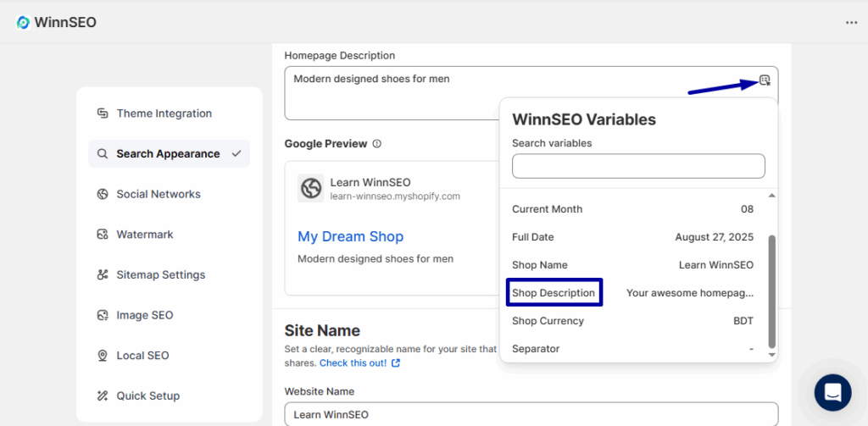The width and height of the screenshot is (868, 426).
Task: Click the variables list scroll down arrow
Action: 771,355
